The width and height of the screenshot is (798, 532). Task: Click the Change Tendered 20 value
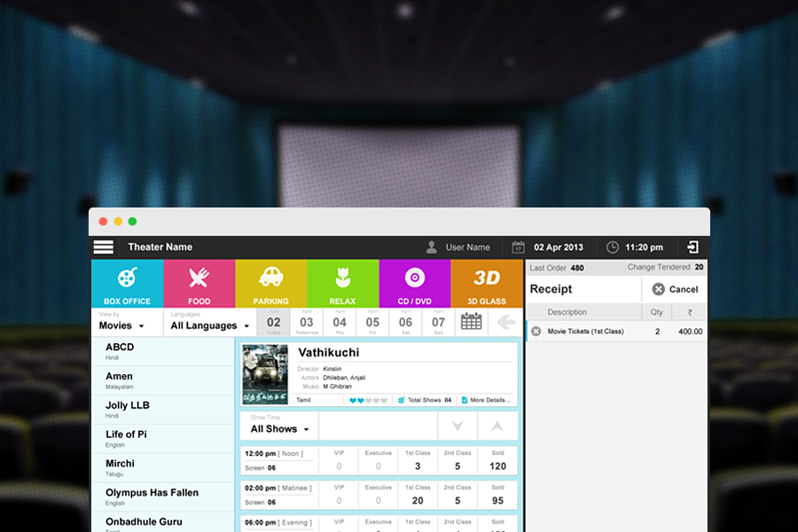pyautogui.click(x=700, y=267)
